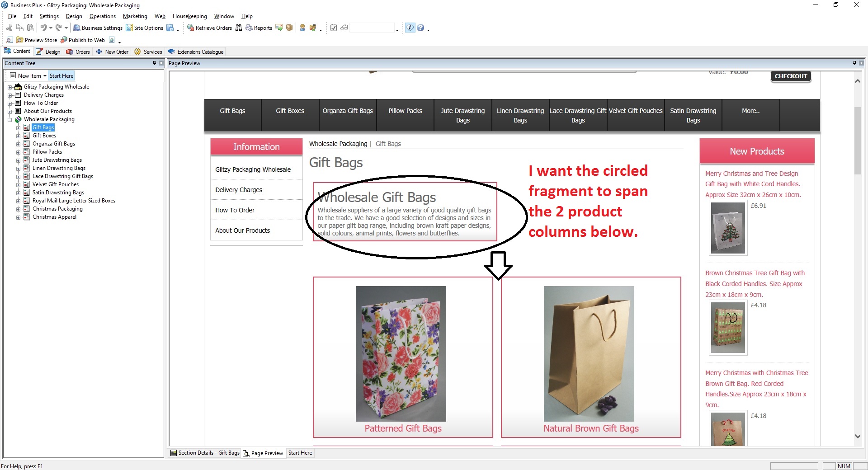Click the Retrieve Orders icon
The height and width of the screenshot is (470, 868).
point(191,28)
